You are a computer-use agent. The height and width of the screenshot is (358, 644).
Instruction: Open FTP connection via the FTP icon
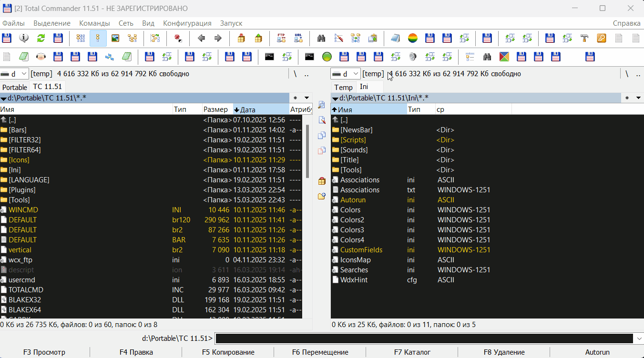pos(281,38)
